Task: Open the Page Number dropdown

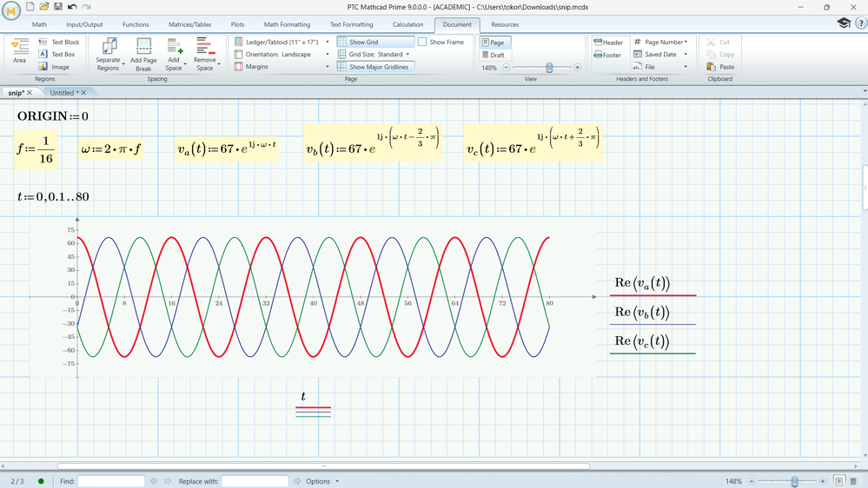Action: [662, 42]
